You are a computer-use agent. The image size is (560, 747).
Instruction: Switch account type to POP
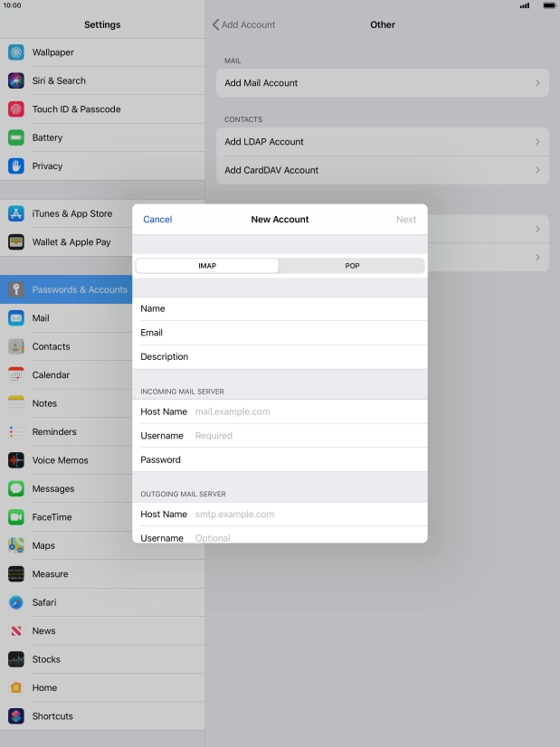[352, 266]
